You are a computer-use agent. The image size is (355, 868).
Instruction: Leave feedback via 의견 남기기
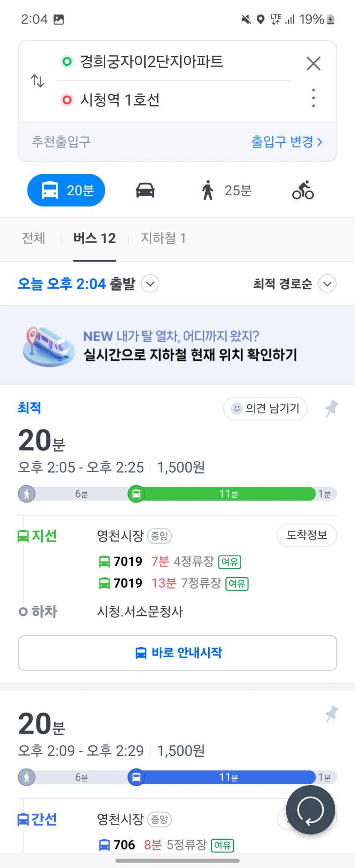[x=265, y=408]
